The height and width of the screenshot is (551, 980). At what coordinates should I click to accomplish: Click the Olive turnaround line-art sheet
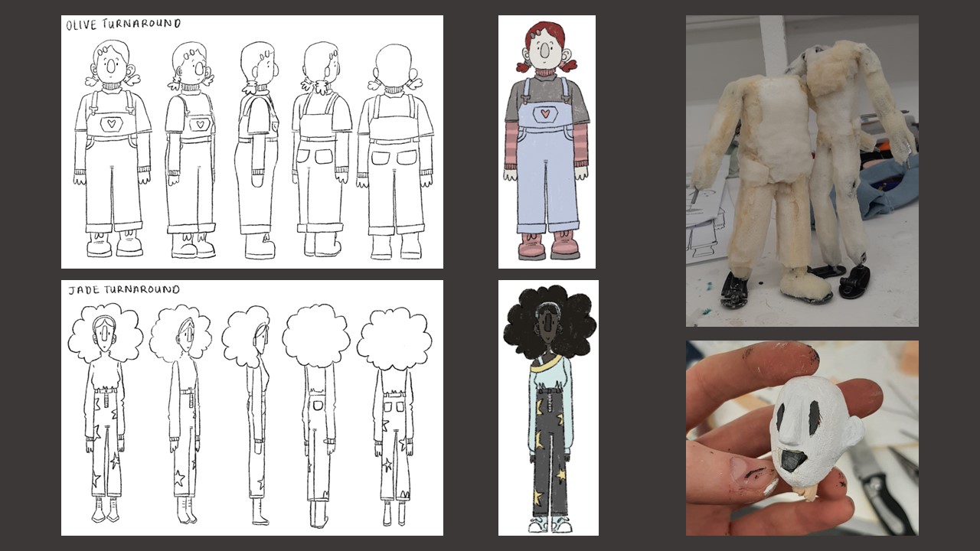pos(252,142)
